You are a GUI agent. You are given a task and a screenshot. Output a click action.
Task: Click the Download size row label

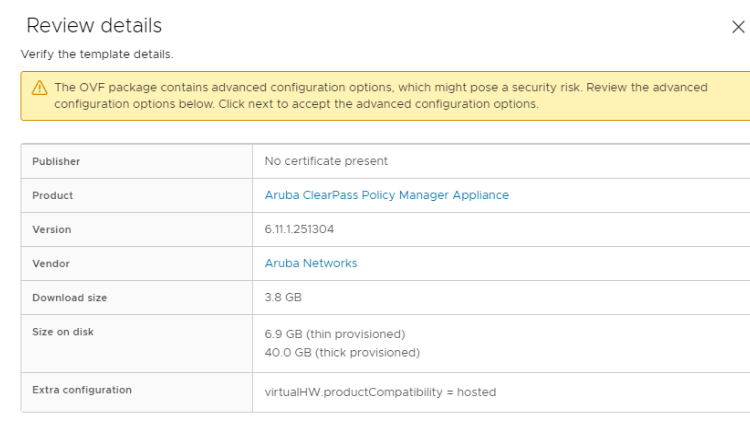pos(69,297)
